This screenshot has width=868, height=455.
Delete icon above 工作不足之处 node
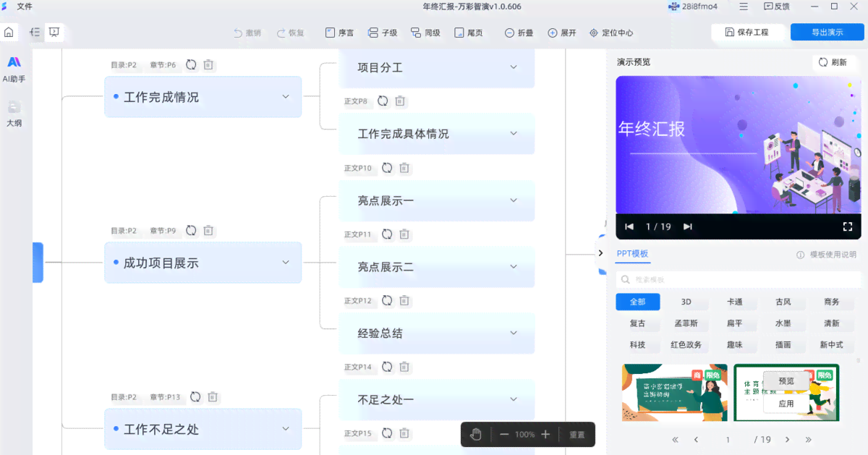[x=213, y=396]
